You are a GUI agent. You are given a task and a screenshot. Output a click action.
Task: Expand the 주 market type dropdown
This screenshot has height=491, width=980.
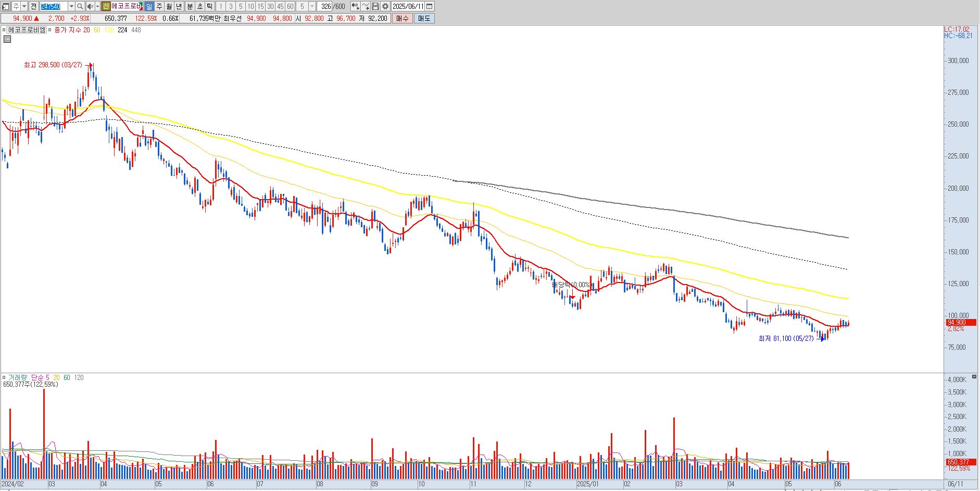point(24,6)
